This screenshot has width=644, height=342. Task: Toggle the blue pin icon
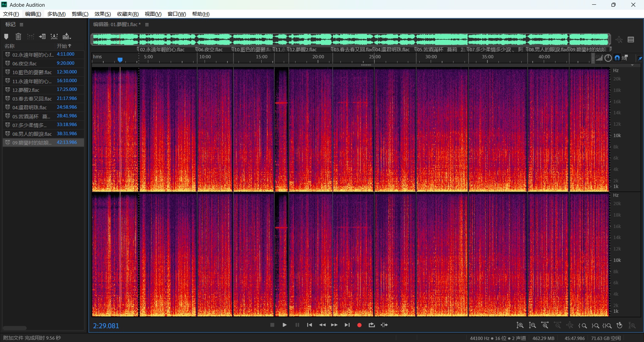click(x=640, y=58)
